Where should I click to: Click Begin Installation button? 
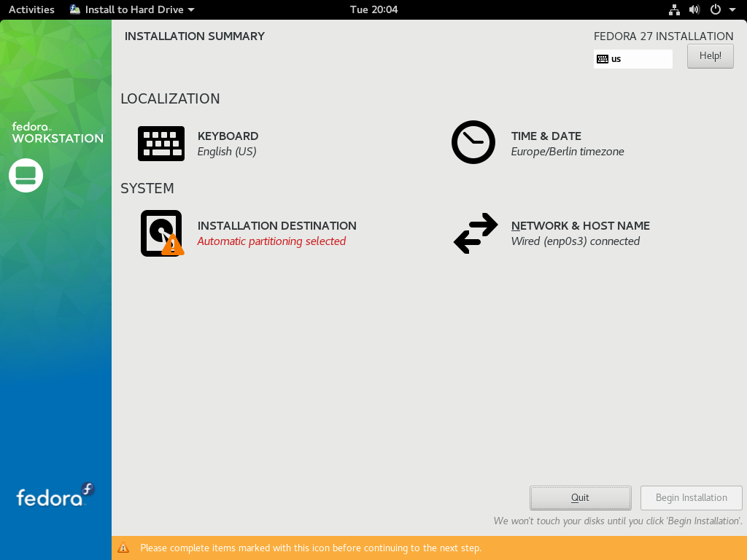tap(692, 497)
